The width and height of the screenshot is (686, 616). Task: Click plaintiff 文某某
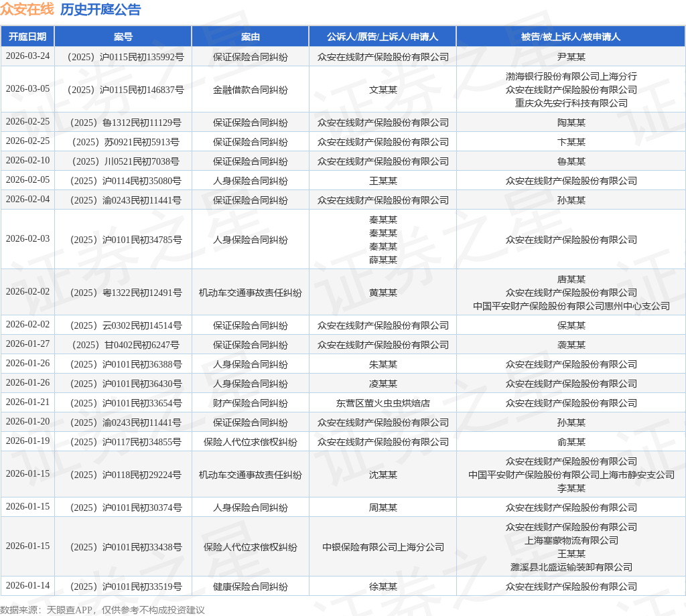[x=383, y=90]
